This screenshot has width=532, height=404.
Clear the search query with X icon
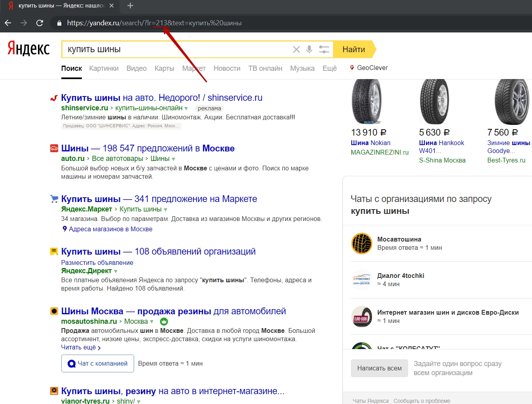(296, 49)
